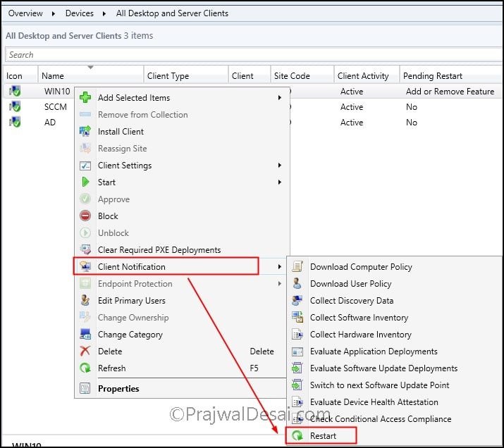The height and width of the screenshot is (448, 504).
Task: Click the Clear Required PXE Deployments icon
Action: (85, 249)
